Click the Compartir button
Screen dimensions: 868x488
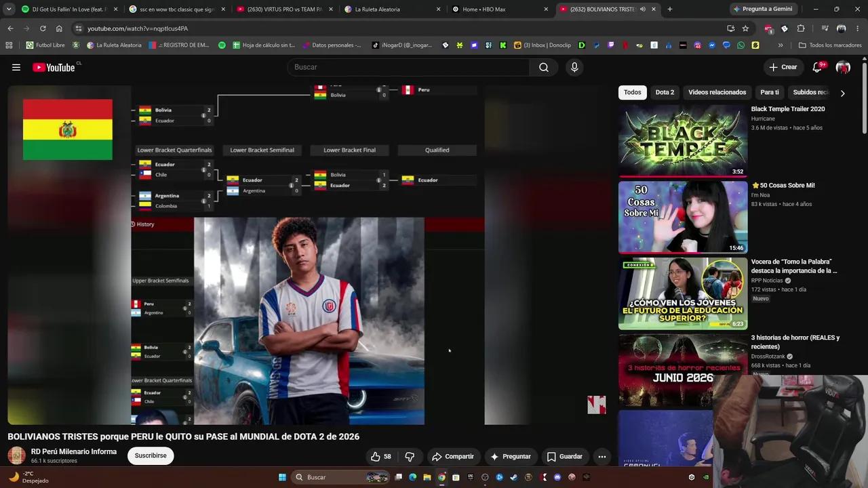453,456
